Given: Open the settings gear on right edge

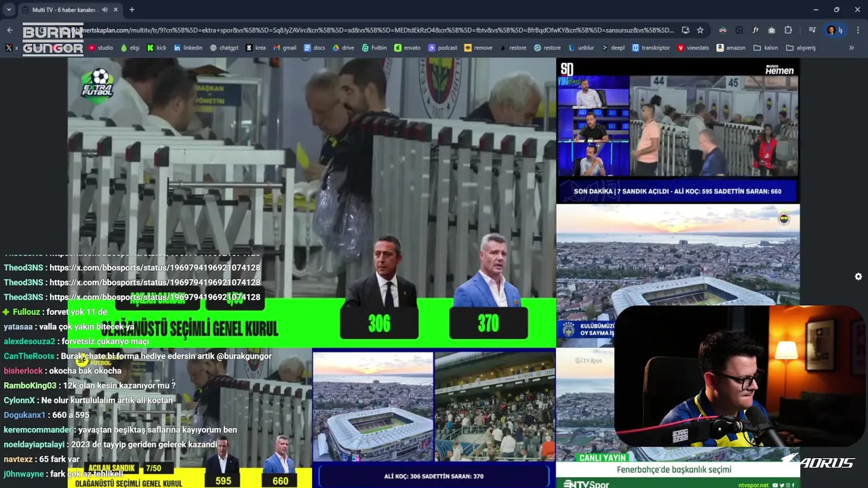Looking at the screenshot, I should (859, 277).
